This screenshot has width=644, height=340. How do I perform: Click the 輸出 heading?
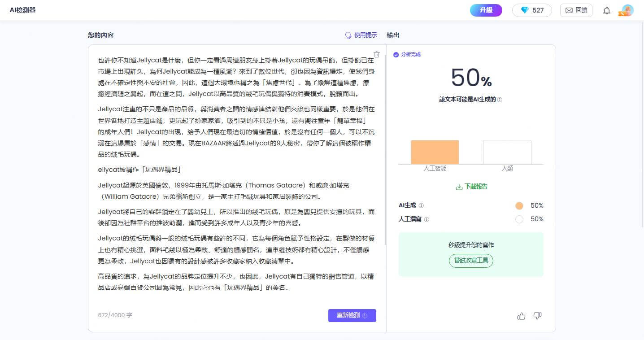click(x=393, y=35)
